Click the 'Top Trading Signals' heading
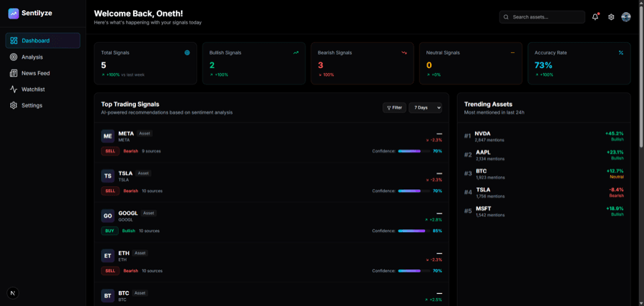 click(x=130, y=105)
